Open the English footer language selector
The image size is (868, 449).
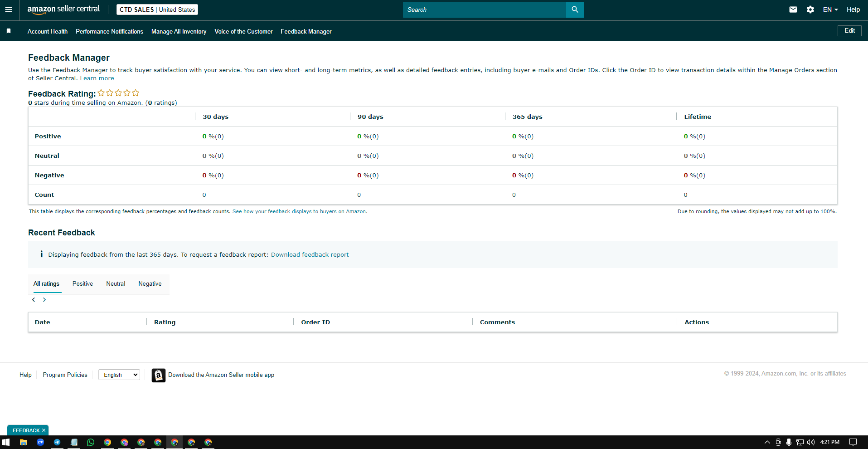pyautogui.click(x=119, y=375)
